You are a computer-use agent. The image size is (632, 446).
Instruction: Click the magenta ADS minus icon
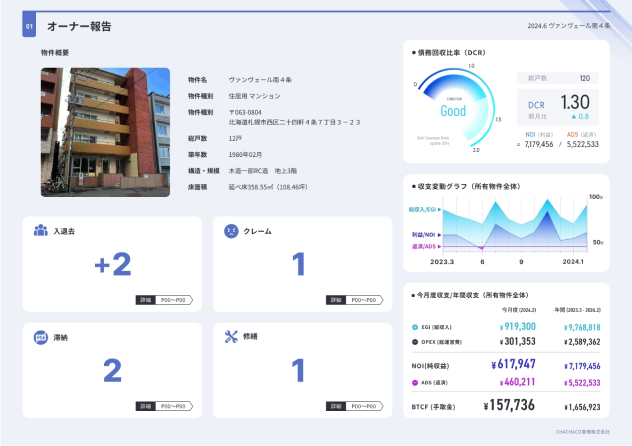(x=415, y=382)
